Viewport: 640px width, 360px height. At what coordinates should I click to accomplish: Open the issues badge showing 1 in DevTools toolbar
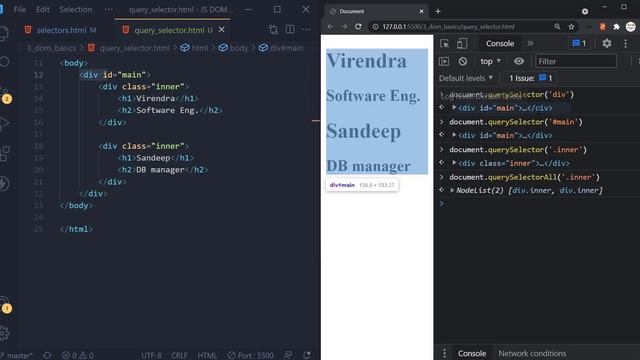579,43
